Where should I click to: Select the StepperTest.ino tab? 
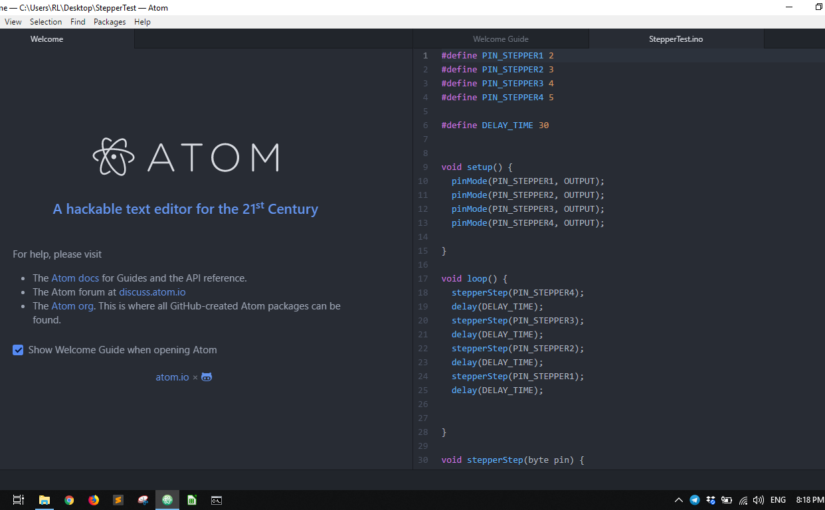[x=676, y=39]
